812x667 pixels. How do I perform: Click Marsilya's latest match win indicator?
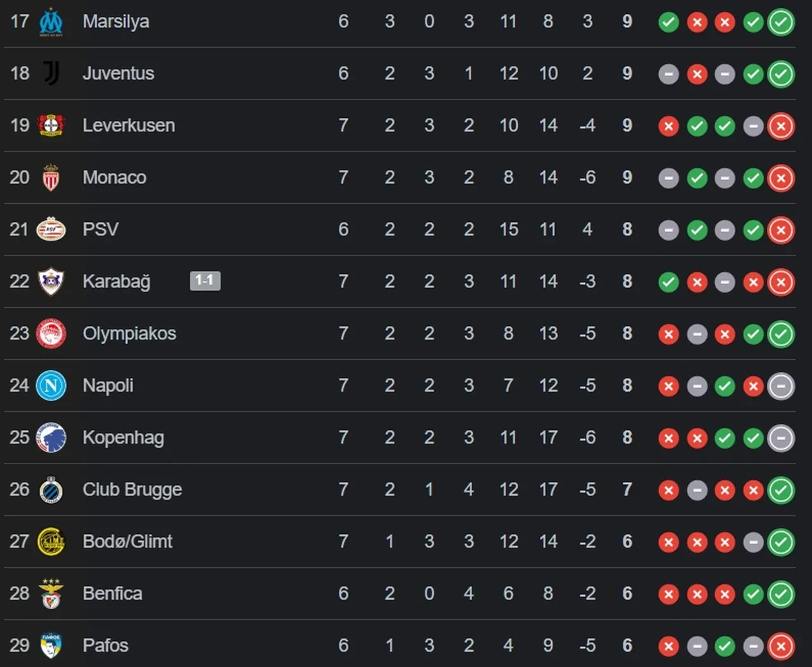781,23
